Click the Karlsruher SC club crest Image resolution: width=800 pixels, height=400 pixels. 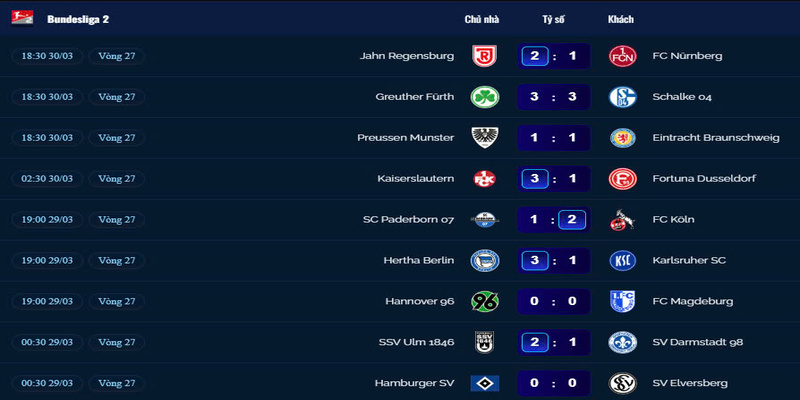tap(622, 261)
